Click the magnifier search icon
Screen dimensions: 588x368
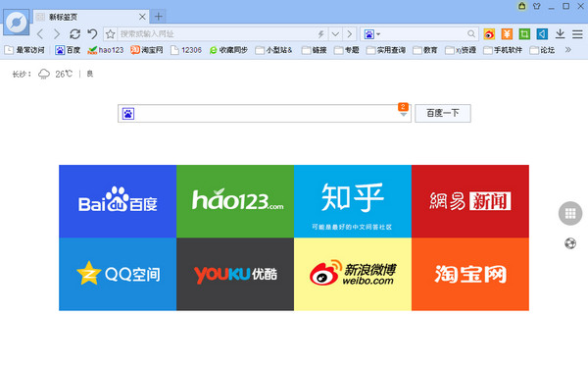[x=471, y=34]
